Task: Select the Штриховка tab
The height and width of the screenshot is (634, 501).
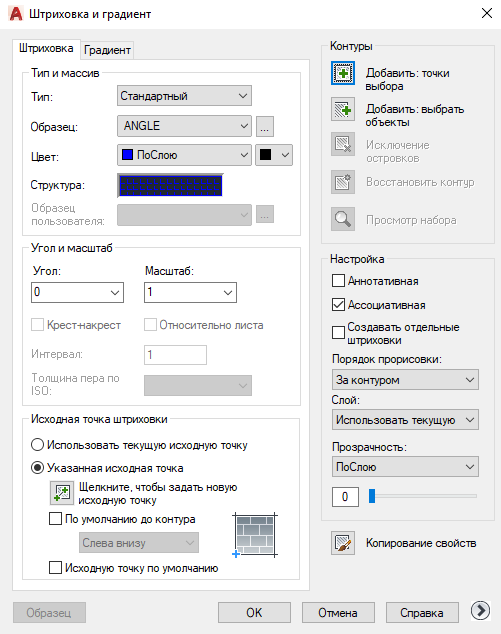Action: tap(46, 49)
